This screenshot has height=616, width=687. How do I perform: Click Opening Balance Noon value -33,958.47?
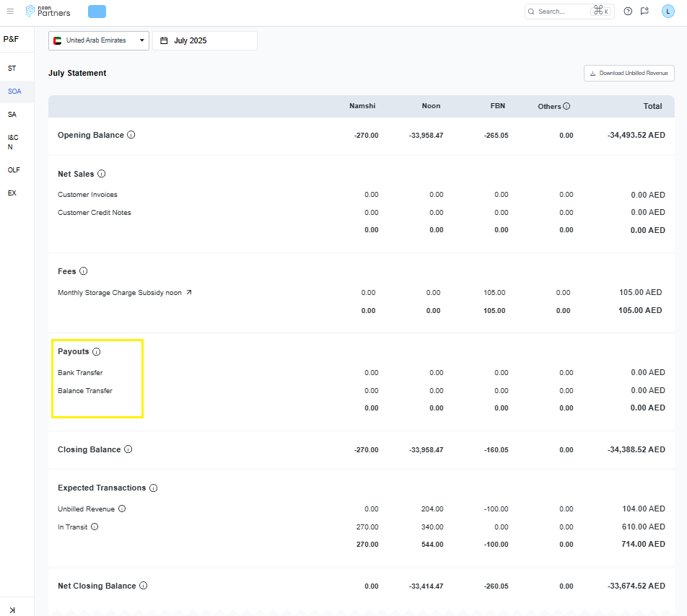(x=426, y=136)
